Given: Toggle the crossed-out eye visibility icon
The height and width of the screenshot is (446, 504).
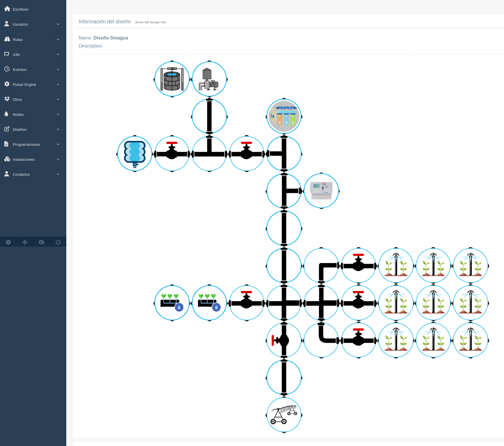Looking at the screenshot, I should pyautogui.click(x=41, y=242).
